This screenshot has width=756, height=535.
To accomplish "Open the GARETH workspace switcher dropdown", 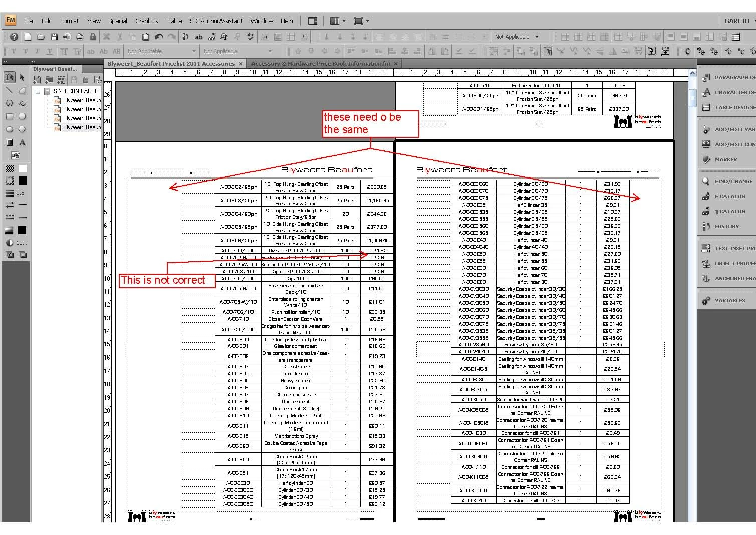I will pyautogui.click(x=740, y=21).
